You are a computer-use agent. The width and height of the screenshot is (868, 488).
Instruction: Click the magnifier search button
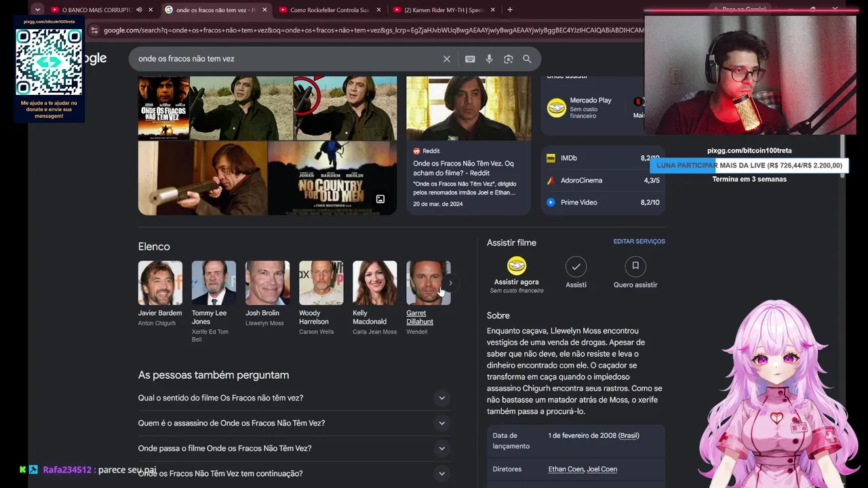pos(527,59)
